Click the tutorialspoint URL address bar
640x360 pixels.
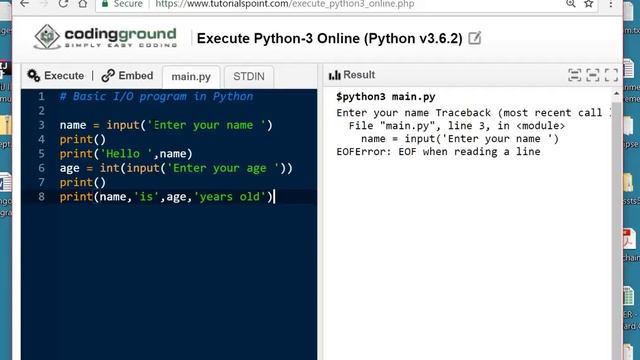pos(284,4)
